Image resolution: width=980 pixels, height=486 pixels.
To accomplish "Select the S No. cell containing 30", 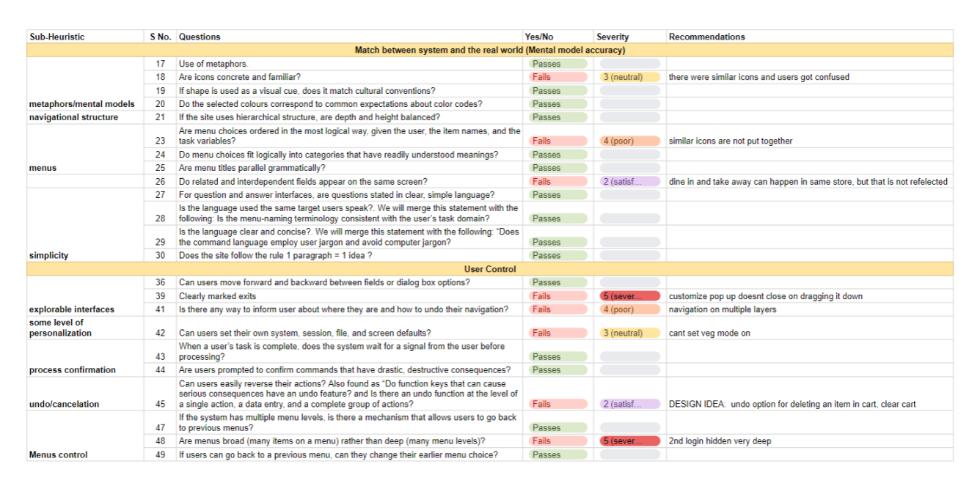I will [160, 255].
